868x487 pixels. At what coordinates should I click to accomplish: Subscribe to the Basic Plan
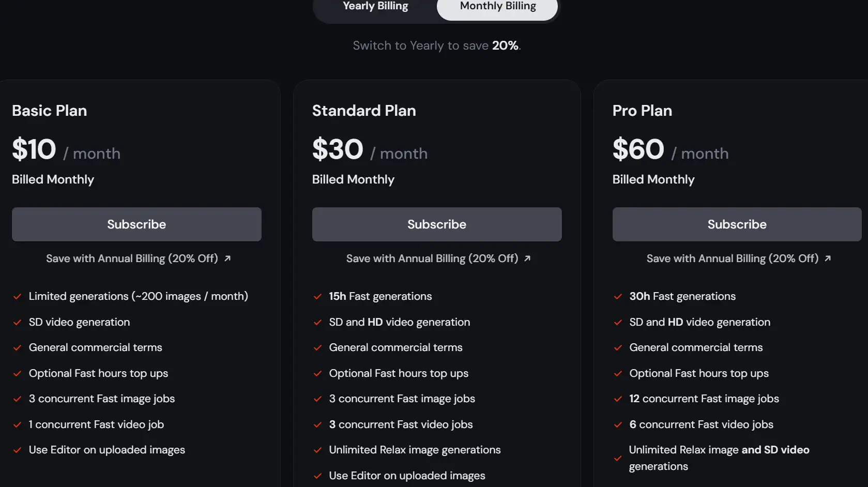(136, 224)
